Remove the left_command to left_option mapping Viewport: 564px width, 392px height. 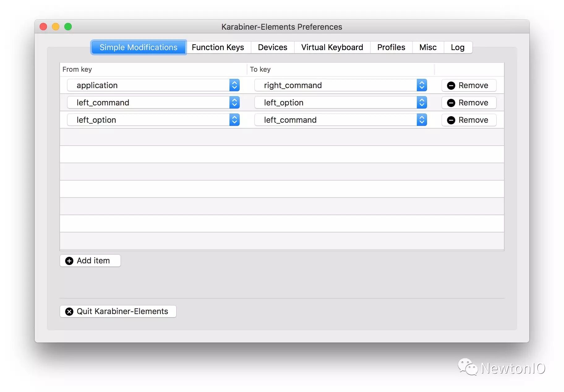(x=469, y=103)
